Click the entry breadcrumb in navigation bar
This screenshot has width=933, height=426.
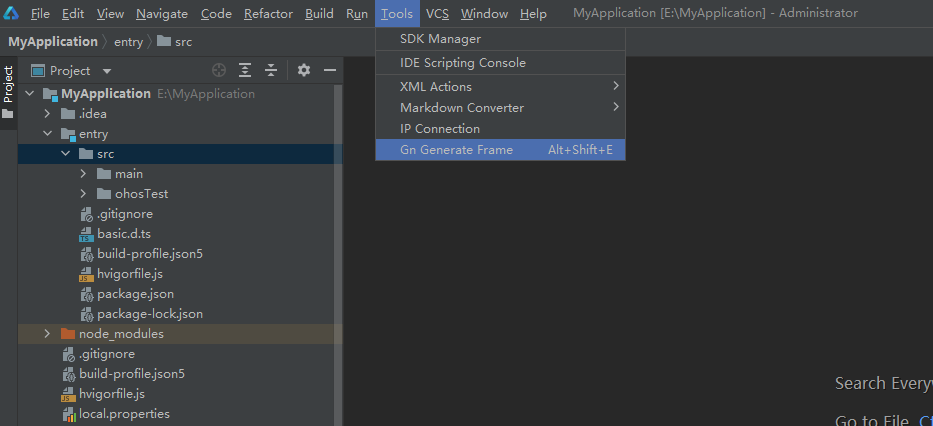[128, 42]
